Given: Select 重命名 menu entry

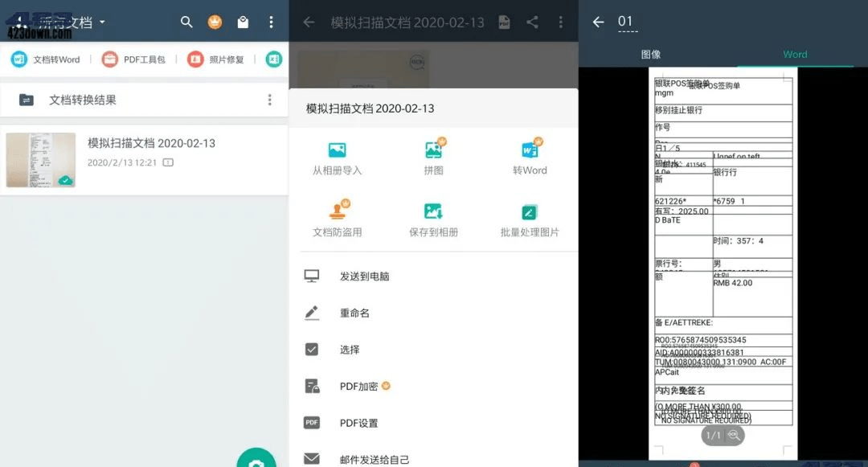Looking at the screenshot, I should click(433, 313).
